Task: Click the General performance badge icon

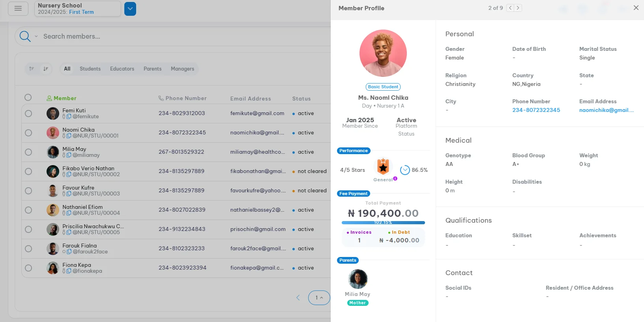Action: (383, 167)
